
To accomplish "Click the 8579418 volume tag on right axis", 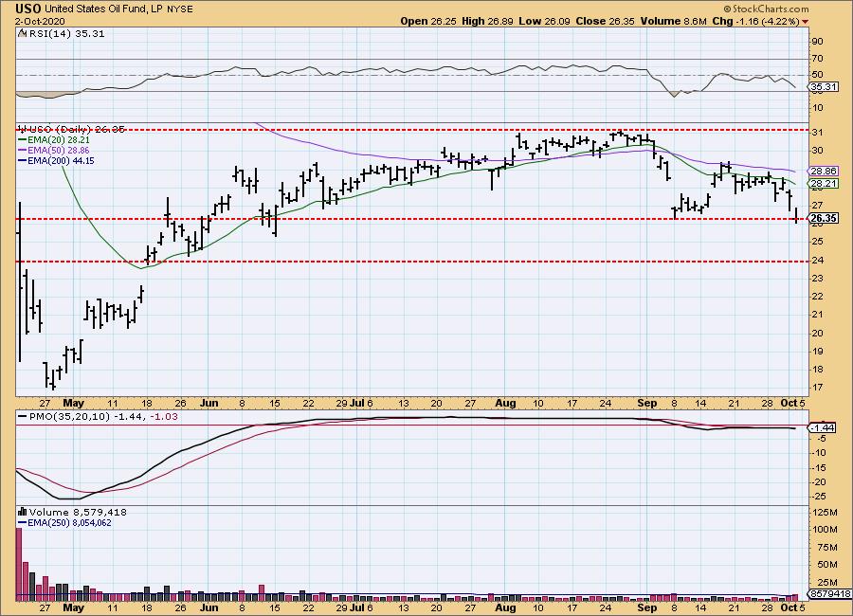I will [x=829, y=593].
